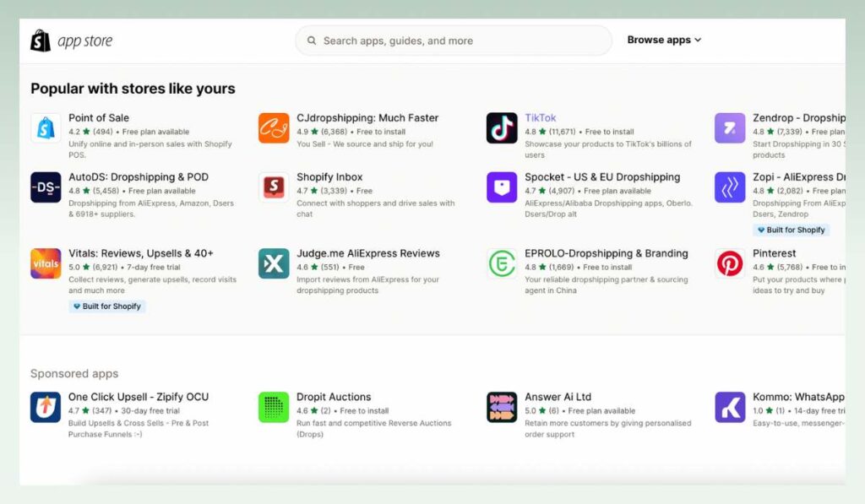Click the 'Popular with stores like yours' heading
The image size is (865, 504).
pyautogui.click(x=133, y=89)
